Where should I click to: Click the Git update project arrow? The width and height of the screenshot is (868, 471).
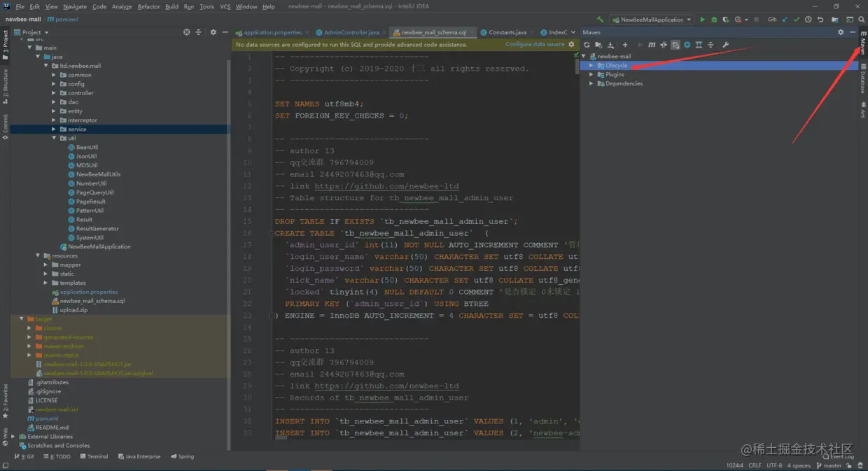tap(785, 20)
